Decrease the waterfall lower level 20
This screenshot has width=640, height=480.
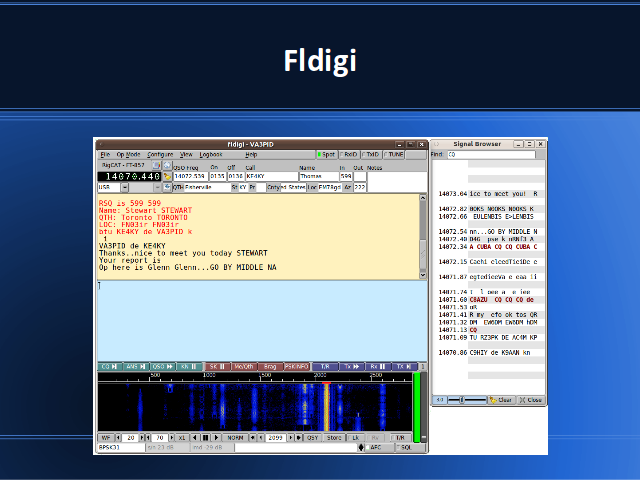[x=118, y=438]
